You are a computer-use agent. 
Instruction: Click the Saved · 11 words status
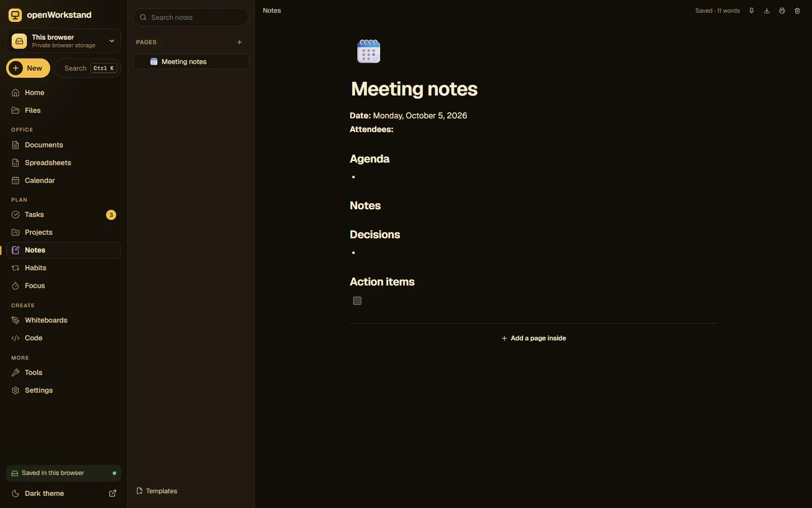718,11
